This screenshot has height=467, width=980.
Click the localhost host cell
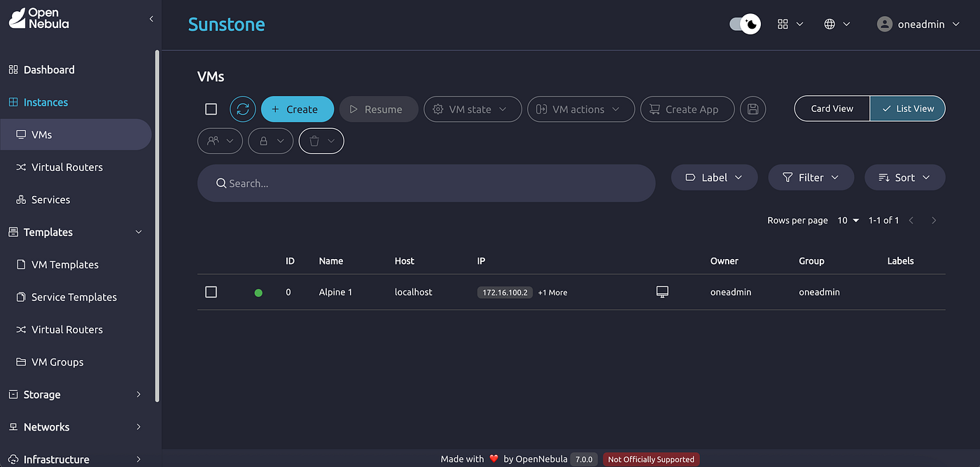click(x=414, y=292)
